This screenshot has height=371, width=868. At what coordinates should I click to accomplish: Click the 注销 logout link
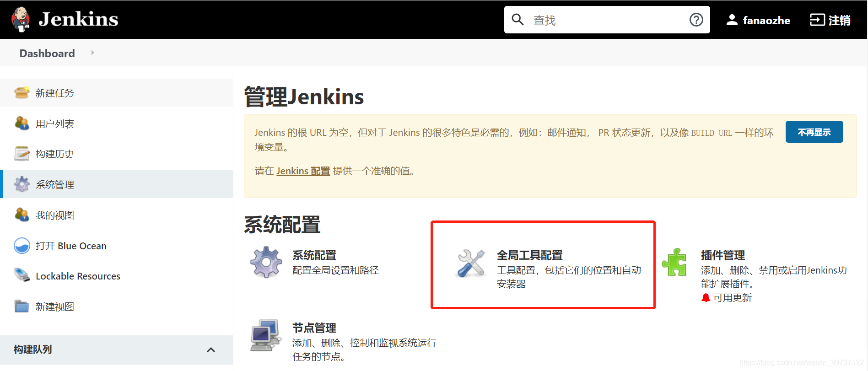(x=840, y=20)
